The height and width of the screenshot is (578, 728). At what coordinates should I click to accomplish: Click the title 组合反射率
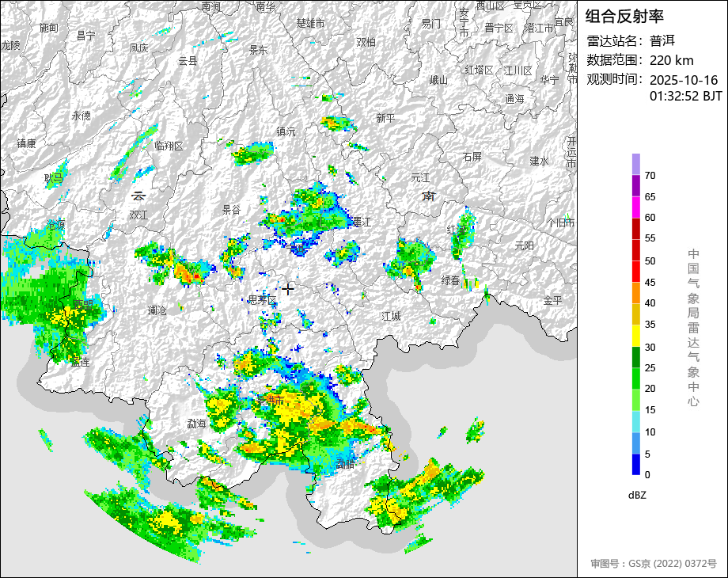click(x=624, y=17)
